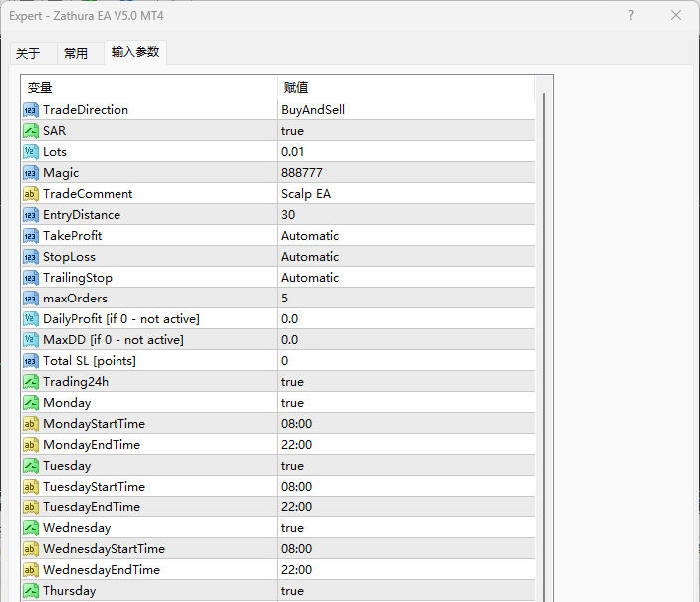This screenshot has width=700, height=602.
Task: Click the TradeDirection integer type icon
Action: tap(31, 110)
